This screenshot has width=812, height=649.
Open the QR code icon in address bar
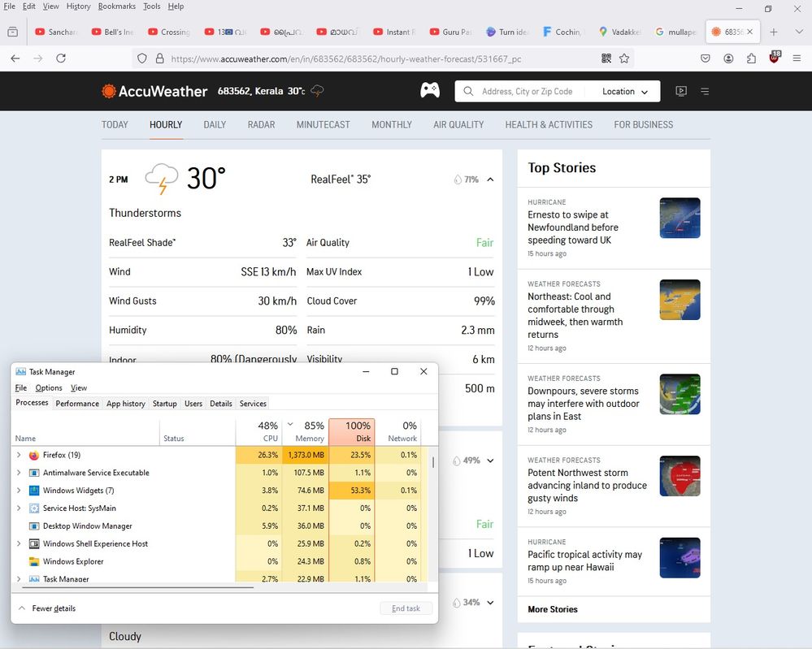(x=606, y=58)
